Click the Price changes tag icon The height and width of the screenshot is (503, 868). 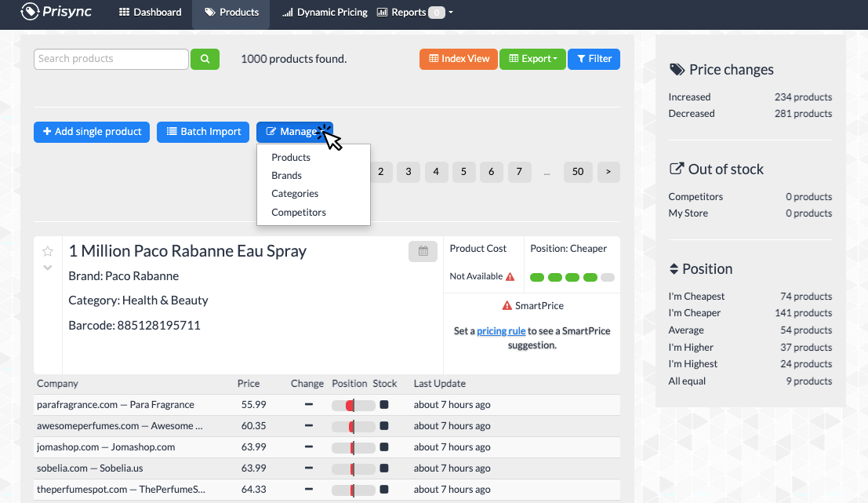pos(677,70)
